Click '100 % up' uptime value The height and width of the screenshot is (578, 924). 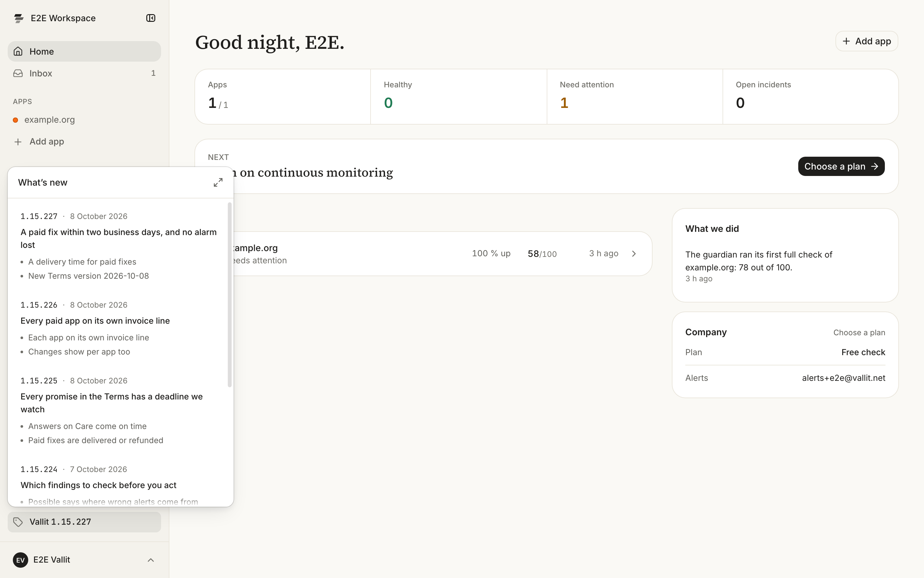click(491, 253)
